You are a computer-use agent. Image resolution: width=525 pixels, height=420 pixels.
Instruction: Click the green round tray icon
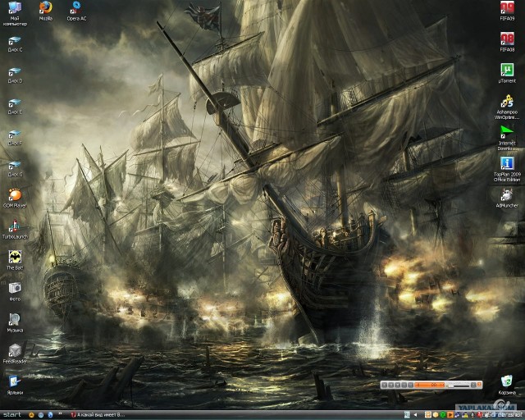tap(443, 415)
